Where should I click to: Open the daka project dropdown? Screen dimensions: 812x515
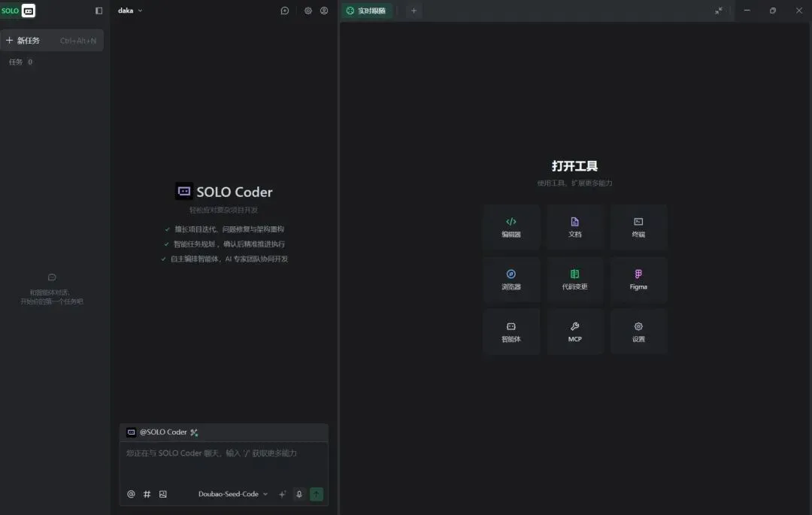[x=130, y=11]
